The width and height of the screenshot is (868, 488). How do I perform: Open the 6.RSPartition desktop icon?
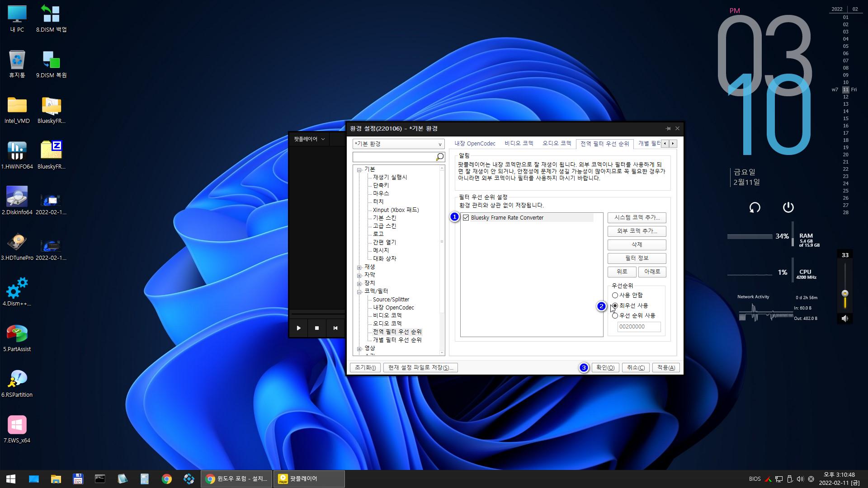(x=17, y=384)
